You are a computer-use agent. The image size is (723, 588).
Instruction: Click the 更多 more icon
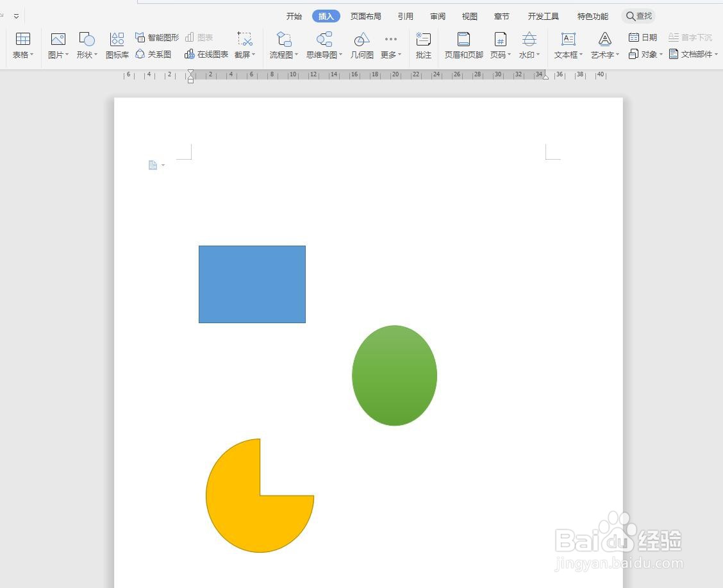pos(390,38)
